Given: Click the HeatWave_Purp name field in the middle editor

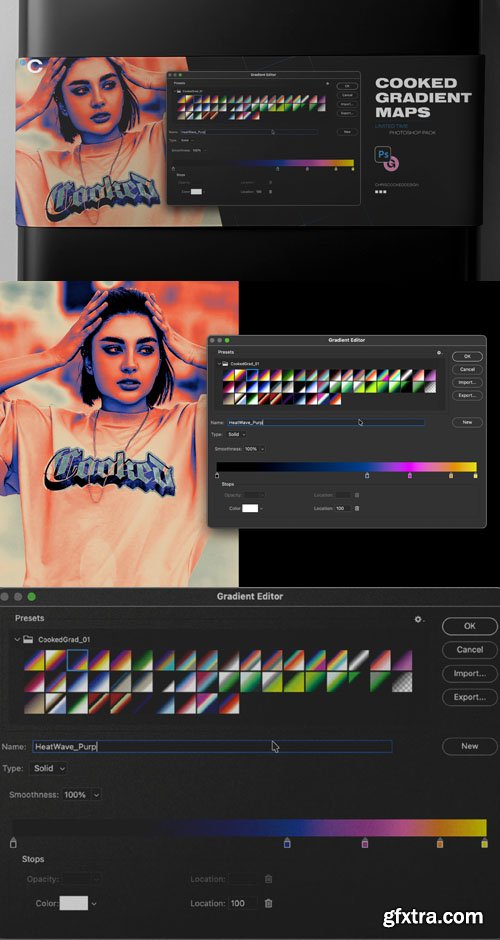Looking at the screenshot, I should [326, 423].
